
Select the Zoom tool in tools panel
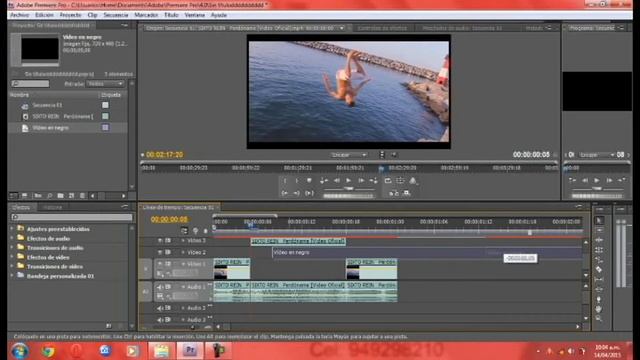point(599,318)
